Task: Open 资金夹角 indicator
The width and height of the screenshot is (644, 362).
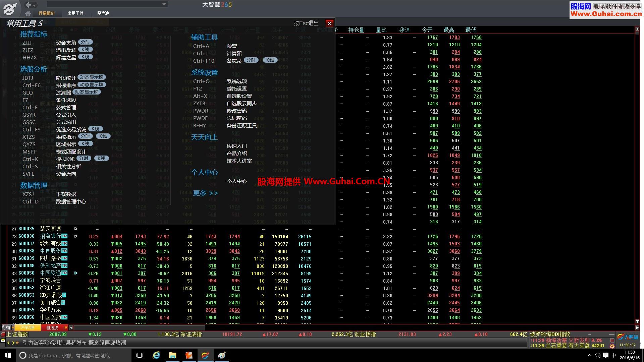Action: pyautogui.click(x=66, y=43)
